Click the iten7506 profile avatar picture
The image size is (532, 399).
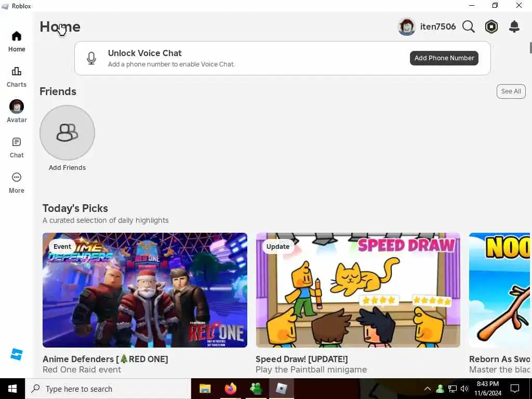pyautogui.click(x=406, y=26)
